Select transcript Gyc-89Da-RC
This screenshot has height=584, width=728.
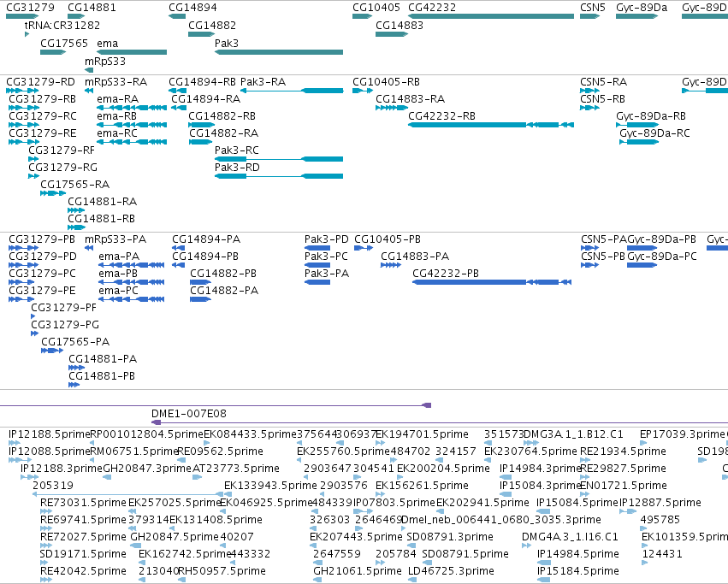654,133
